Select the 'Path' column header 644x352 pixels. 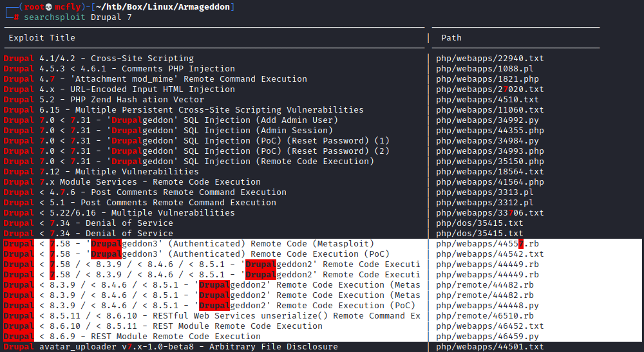coord(451,38)
